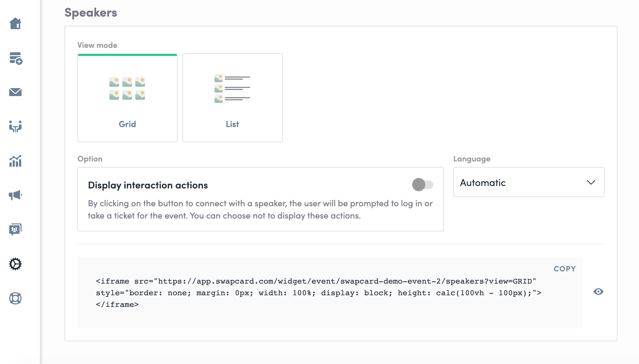Click the COPY button

[x=565, y=269]
